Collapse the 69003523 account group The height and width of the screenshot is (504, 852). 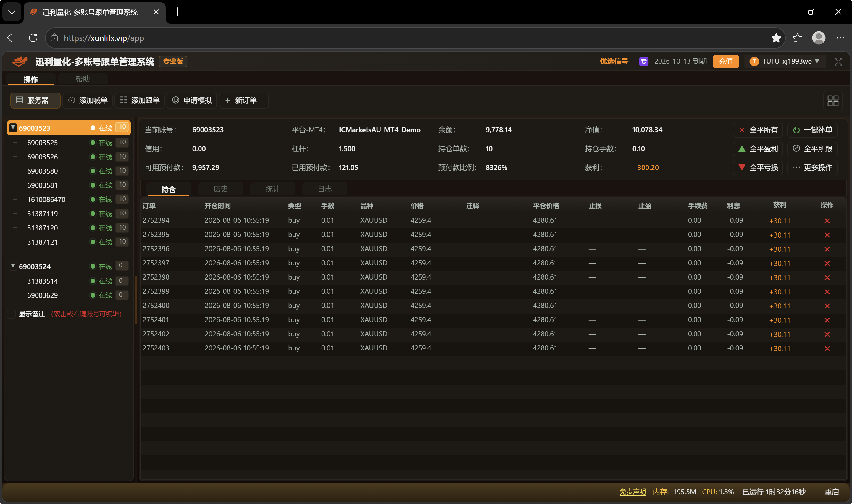coord(13,128)
